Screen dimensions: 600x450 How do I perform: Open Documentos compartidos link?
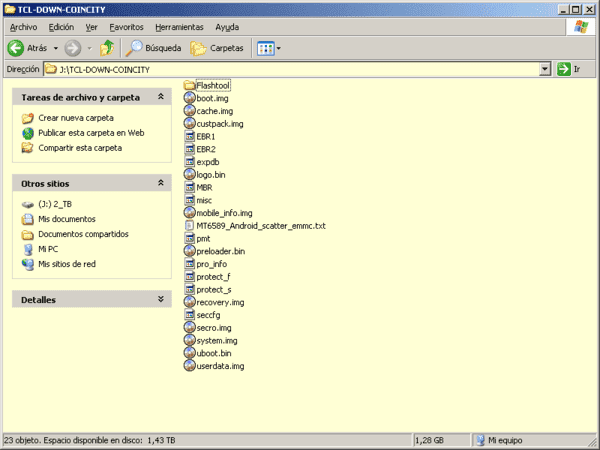click(83, 234)
